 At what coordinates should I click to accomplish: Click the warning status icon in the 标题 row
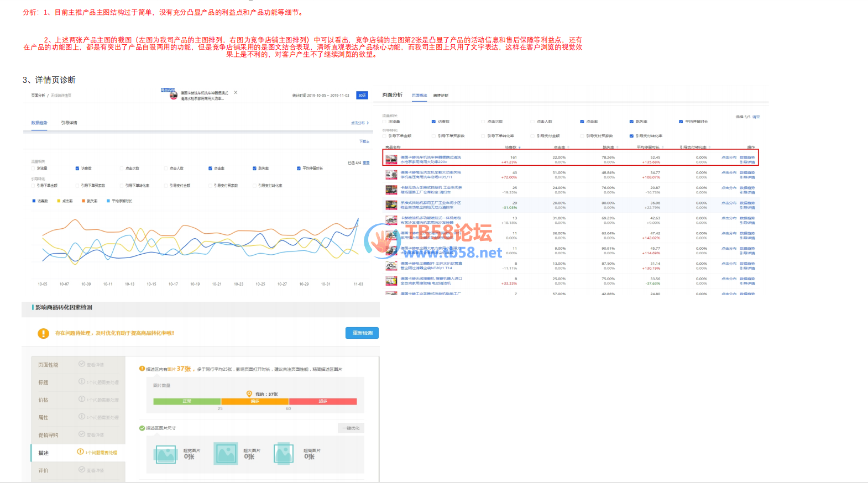coord(82,382)
